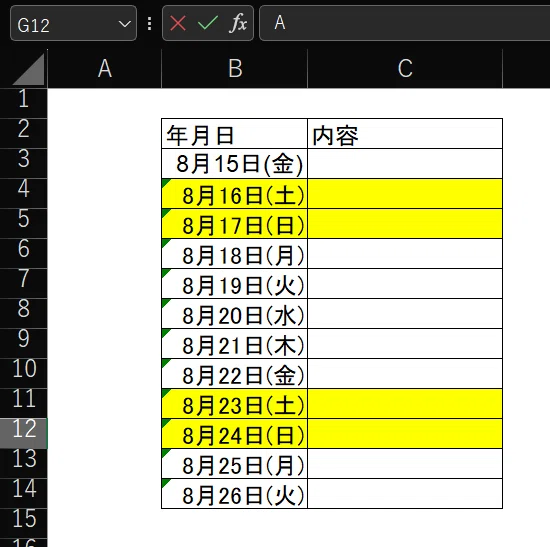Open the Insert Function fx dialog
Image resolution: width=550 pixels, height=547 pixels.
[x=239, y=23]
